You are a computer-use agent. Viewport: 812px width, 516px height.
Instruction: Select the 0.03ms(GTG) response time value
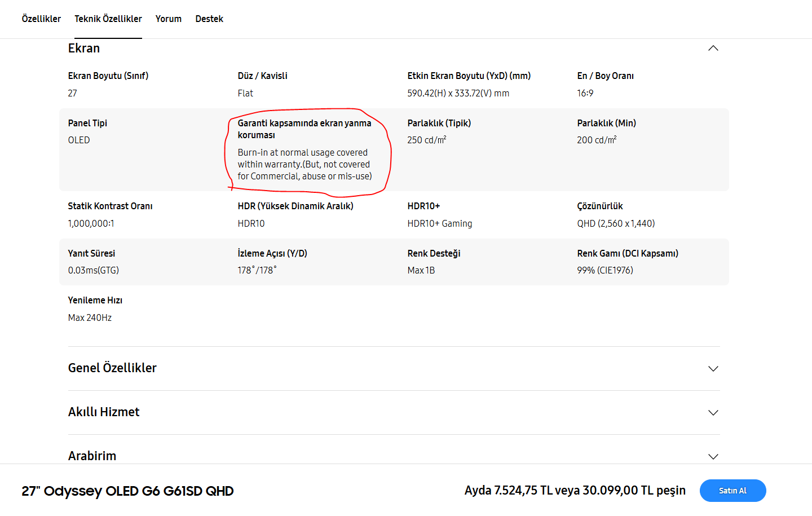coord(94,270)
